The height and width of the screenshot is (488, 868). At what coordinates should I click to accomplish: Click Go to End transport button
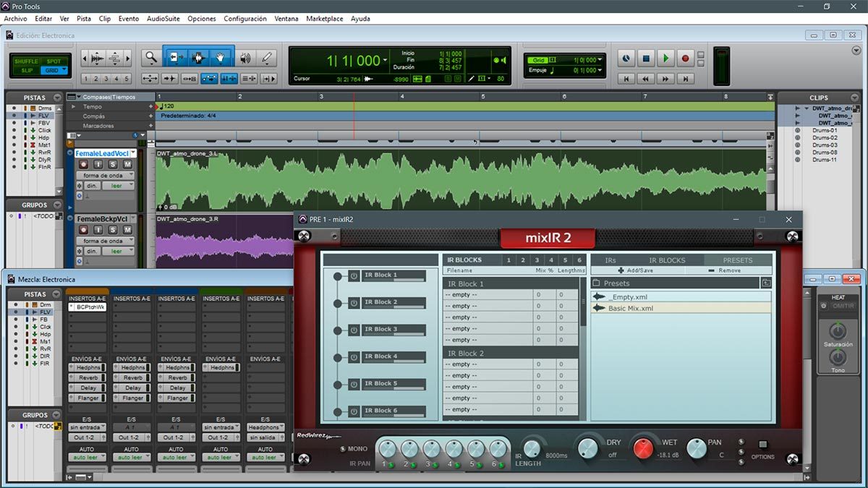coord(685,78)
